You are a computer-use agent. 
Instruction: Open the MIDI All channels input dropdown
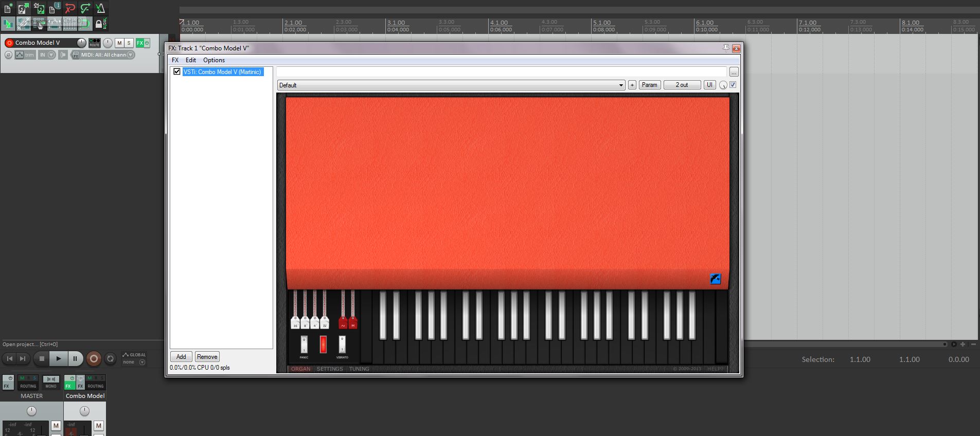pos(131,55)
